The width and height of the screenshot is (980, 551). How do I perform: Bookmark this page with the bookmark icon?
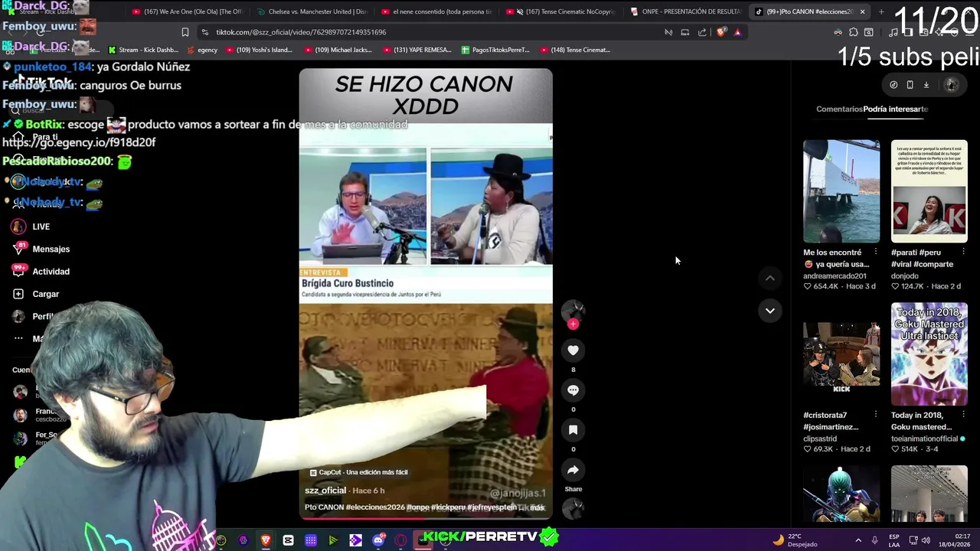pos(185,32)
